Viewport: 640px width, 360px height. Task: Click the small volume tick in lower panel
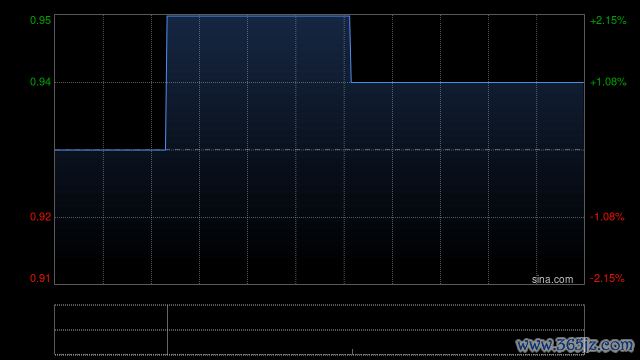pyautogui.click(x=352, y=352)
